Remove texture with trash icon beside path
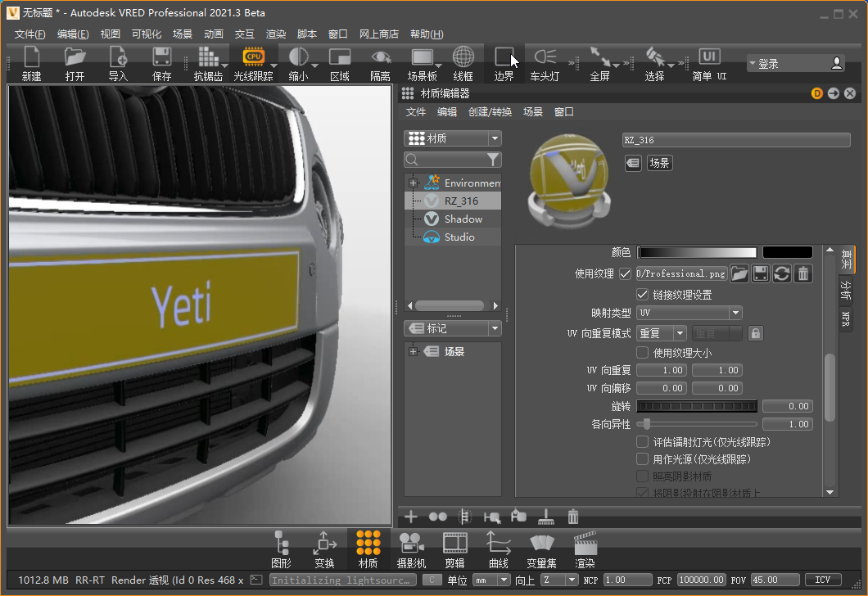 pyautogui.click(x=803, y=273)
